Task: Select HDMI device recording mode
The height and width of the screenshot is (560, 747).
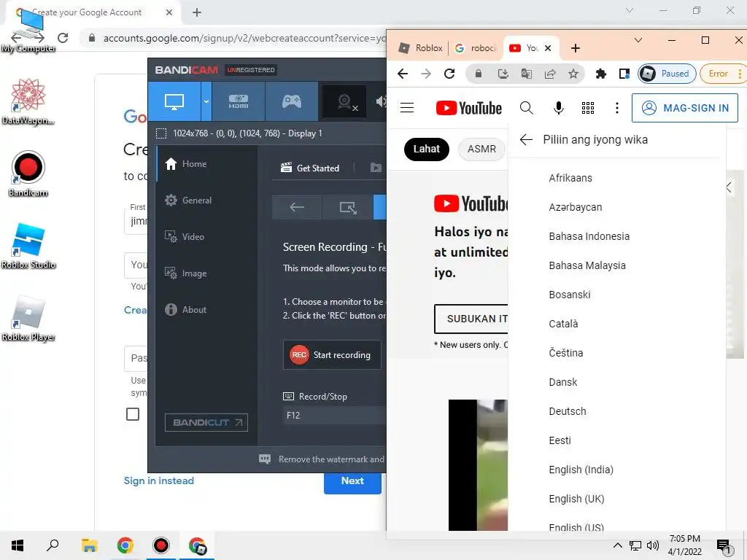Action: [239, 101]
